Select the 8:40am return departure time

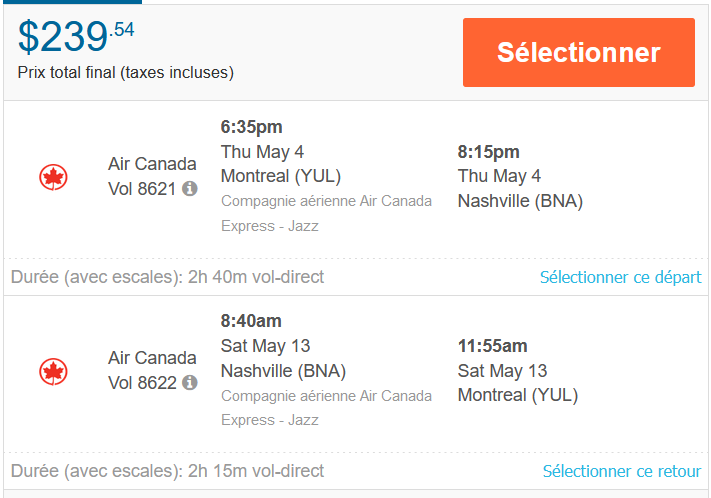tap(251, 321)
